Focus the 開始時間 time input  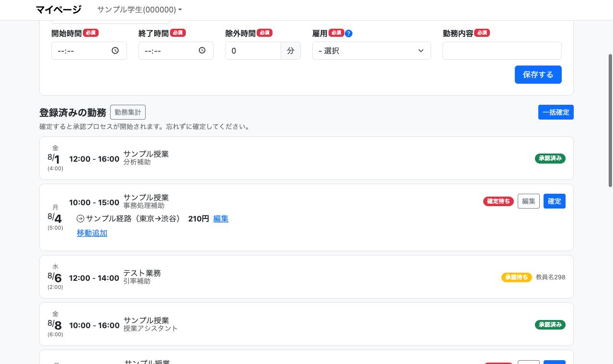(89, 51)
